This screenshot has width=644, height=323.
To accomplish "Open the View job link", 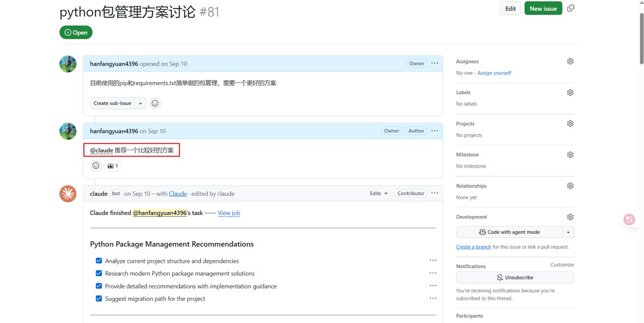I will point(229,213).
